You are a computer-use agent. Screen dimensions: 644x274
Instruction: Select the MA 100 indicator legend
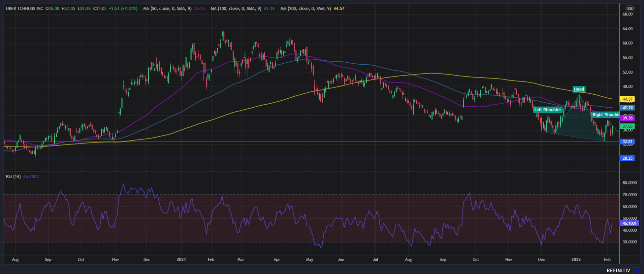(x=235, y=8)
